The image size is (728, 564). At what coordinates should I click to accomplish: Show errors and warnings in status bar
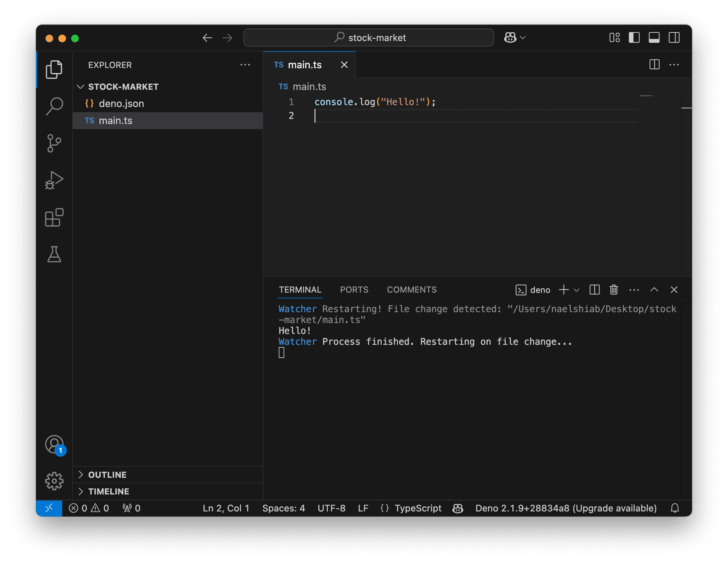coord(89,508)
